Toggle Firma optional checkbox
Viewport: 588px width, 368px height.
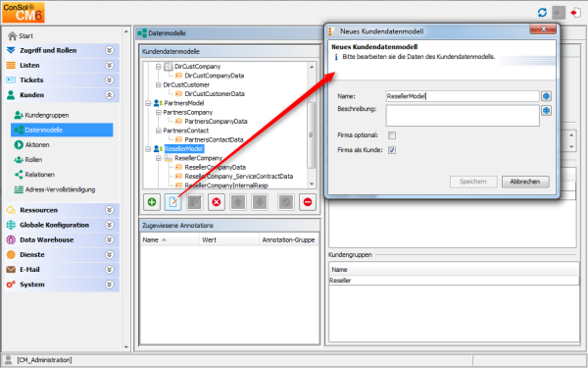click(392, 135)
